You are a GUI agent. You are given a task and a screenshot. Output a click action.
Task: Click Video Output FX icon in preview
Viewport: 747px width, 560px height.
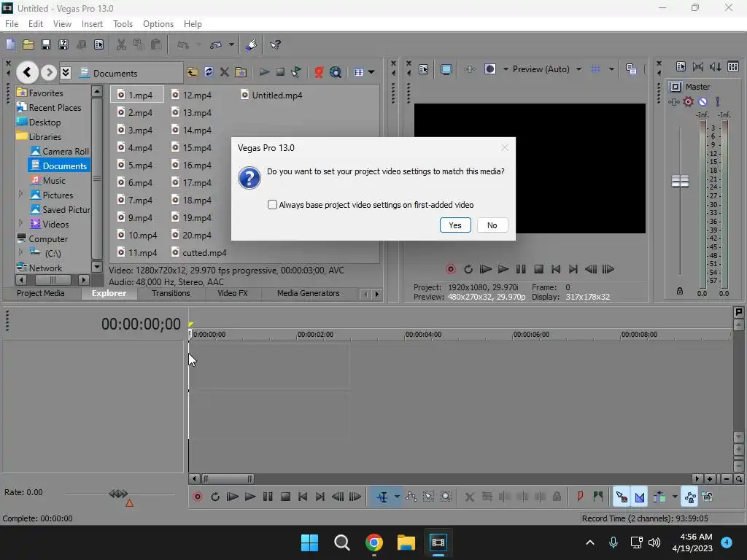pyautogui.click(x=470, y=69)
